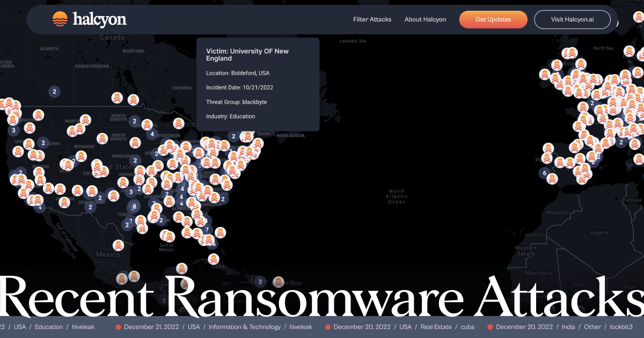Click the Industry: Education line

(x=231, y=116)
